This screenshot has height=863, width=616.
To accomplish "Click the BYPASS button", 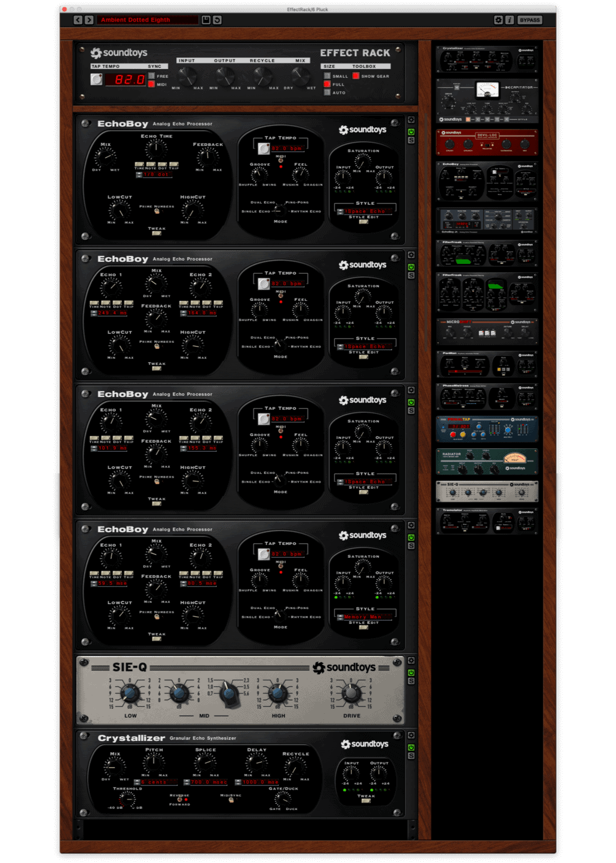I will (529, 20).
